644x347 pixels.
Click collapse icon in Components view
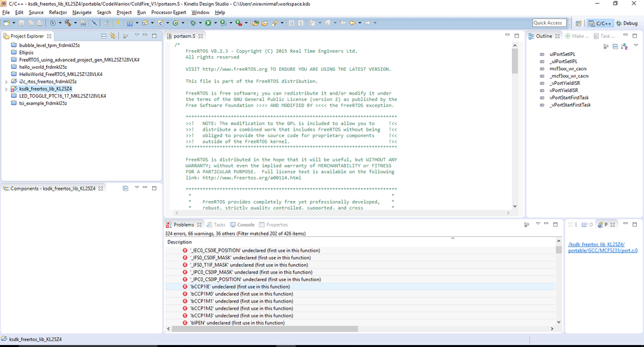click(126, 188)
